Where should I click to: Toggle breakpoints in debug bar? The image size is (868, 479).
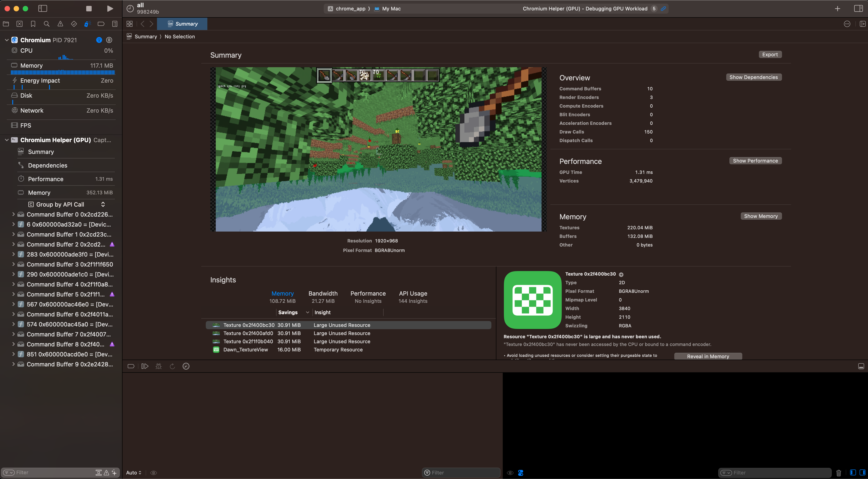[x=131, y=366]
